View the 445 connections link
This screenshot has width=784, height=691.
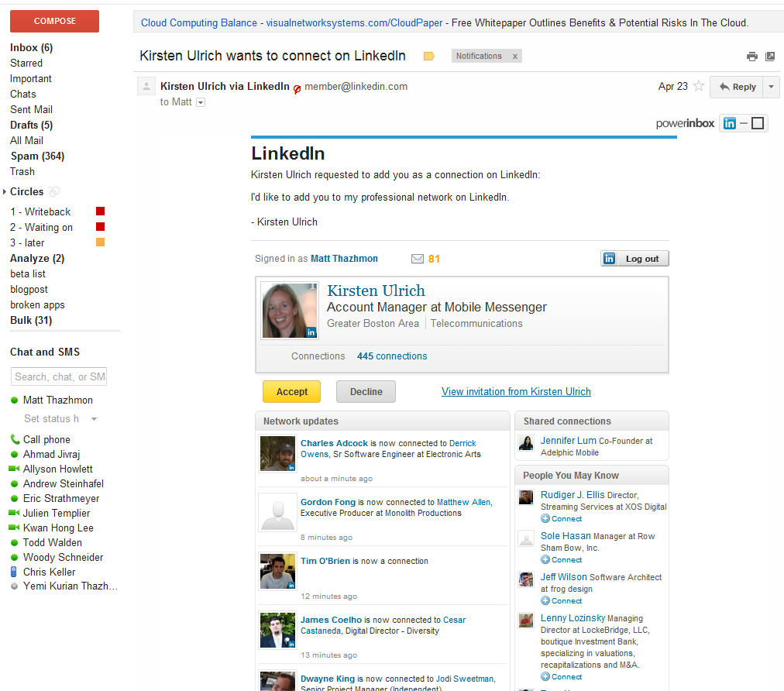392,356
